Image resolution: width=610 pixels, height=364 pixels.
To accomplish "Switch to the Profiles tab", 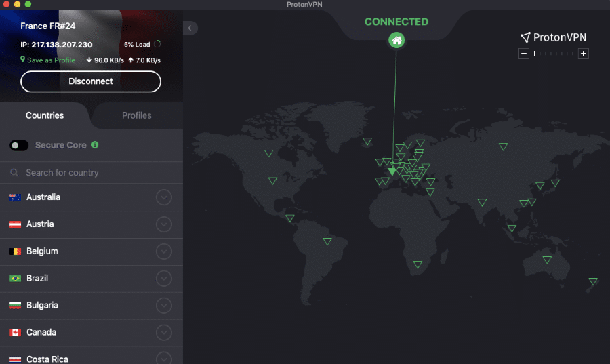I will (x=136, y=115).
